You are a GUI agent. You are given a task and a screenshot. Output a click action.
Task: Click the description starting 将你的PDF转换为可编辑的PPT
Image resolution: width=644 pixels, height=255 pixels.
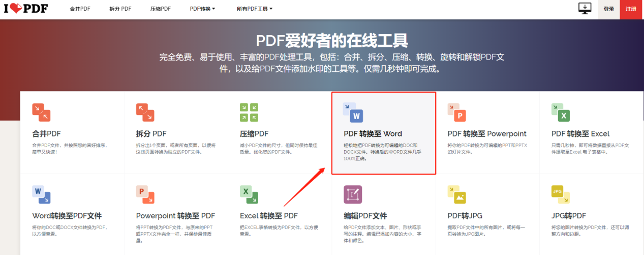click(x=486, y=148)
